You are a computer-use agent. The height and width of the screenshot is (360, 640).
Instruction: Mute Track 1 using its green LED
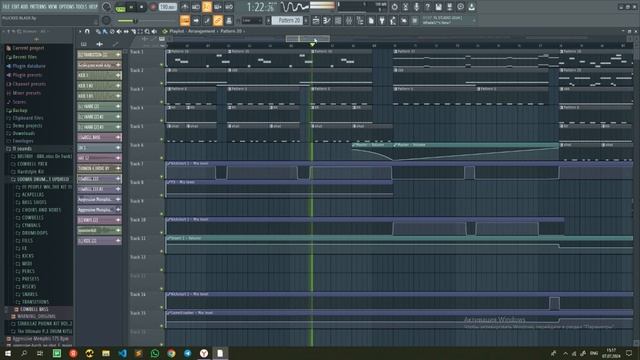162,64
